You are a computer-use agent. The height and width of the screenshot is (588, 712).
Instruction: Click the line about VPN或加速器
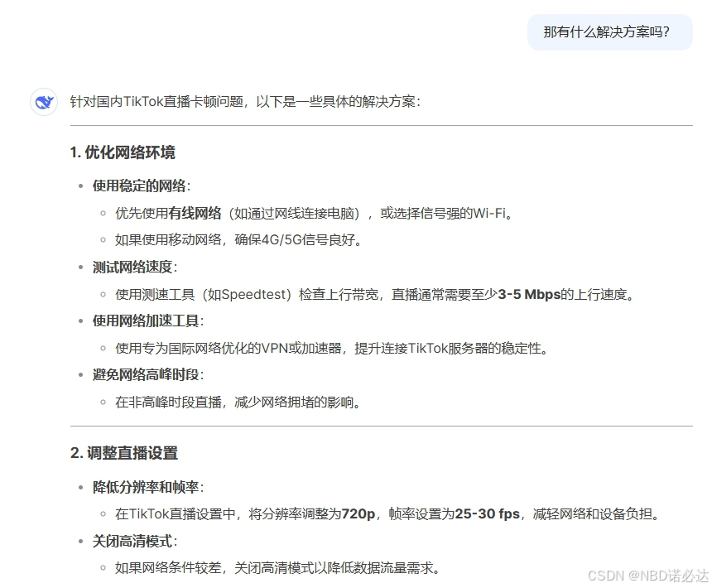332,349
